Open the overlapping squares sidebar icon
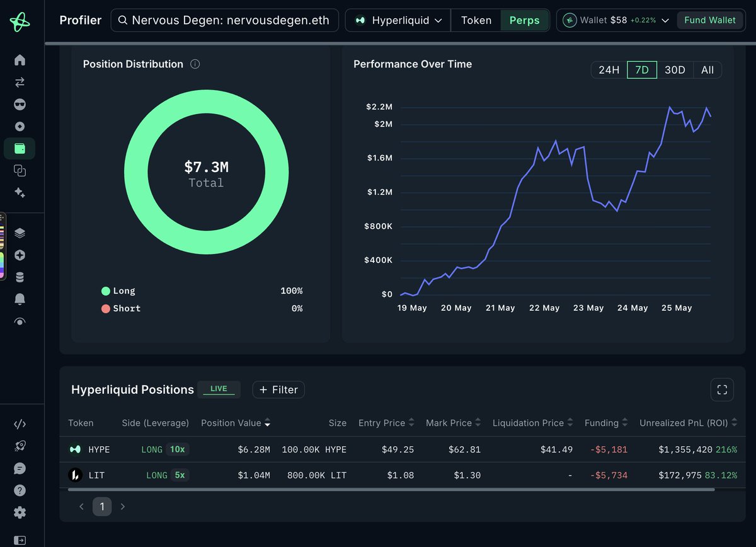Image resolution: width=756 pixels, height=547 pixels. [20, 170]
